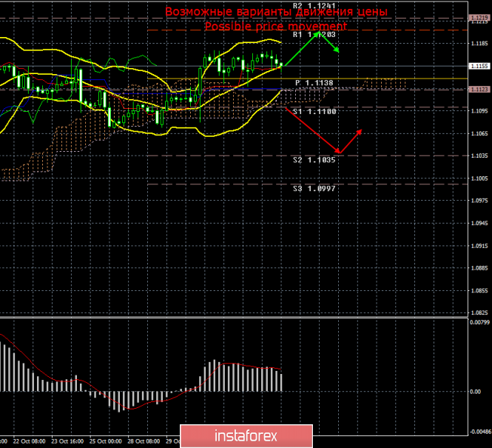Click the 1.1123 level tag on price axis
The width and height of the screenshot is (492, 448).
click(479, 90)
